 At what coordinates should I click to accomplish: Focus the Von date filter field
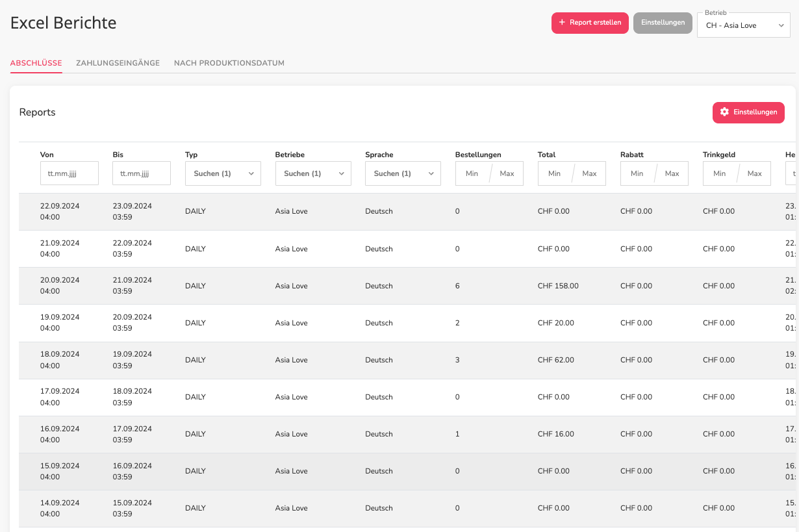[70, 173]
